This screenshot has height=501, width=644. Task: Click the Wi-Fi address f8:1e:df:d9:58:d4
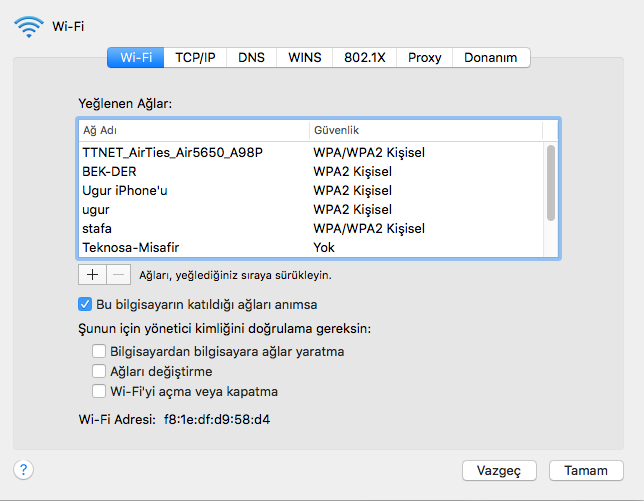pyautogui.click(x=217, y=419)
